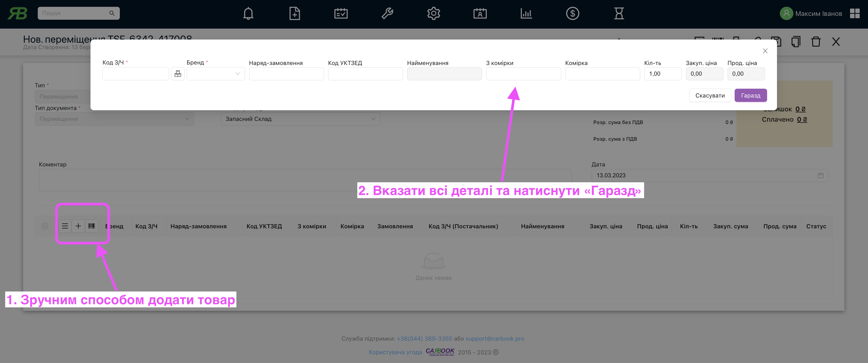This screenshot has height=363, width=868.
Task: Open the Користувача угода link
Action: coord(395,352)
